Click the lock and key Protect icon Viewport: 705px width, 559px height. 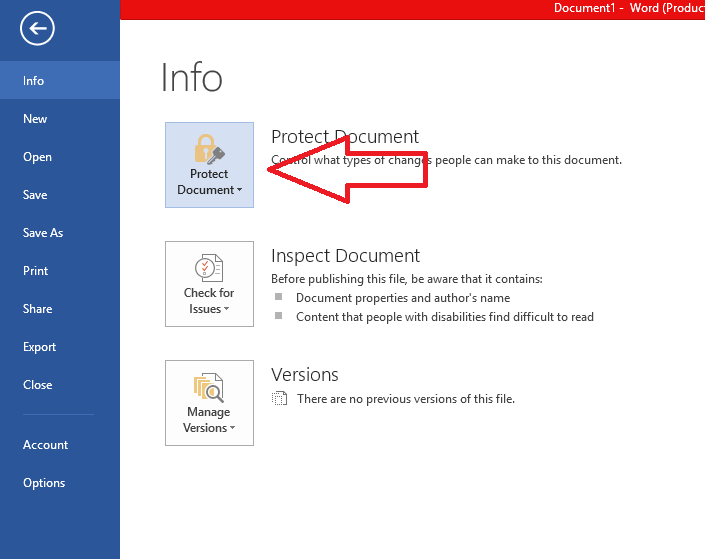tap(209, 149)
